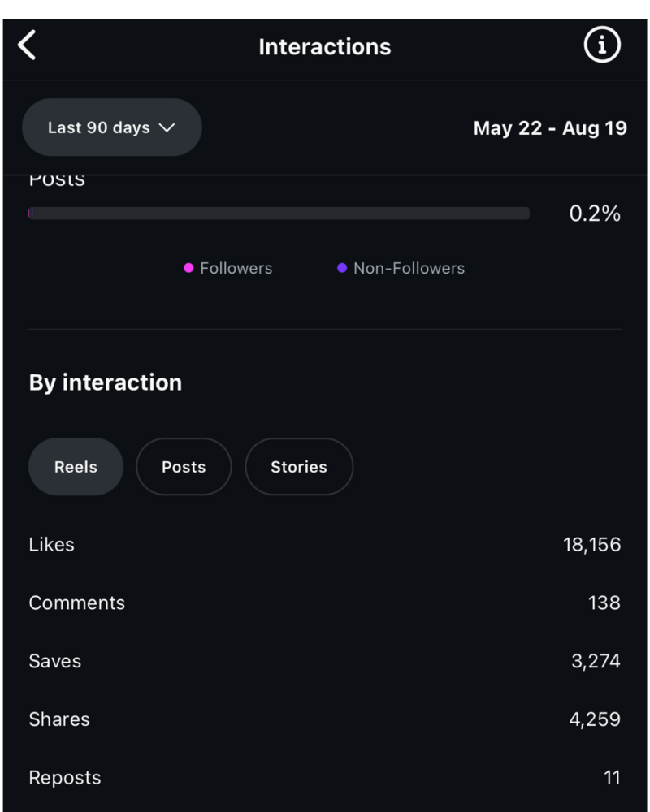Select the Reels tab

[76, 467]
